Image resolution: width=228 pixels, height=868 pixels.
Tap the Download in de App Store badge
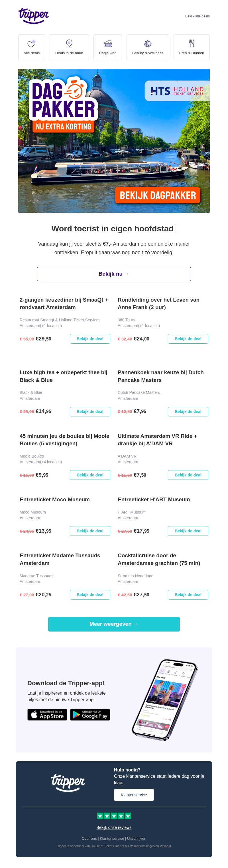tap(47, 714)
